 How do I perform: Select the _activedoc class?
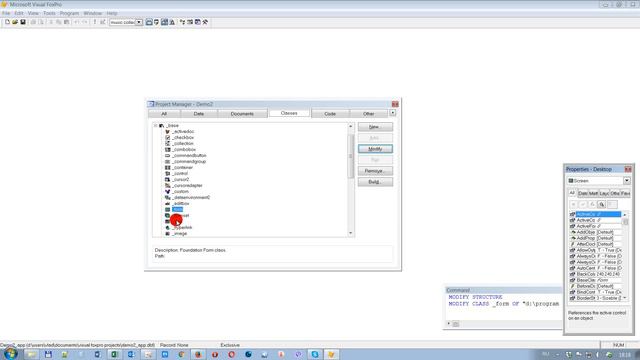point(183,131)
